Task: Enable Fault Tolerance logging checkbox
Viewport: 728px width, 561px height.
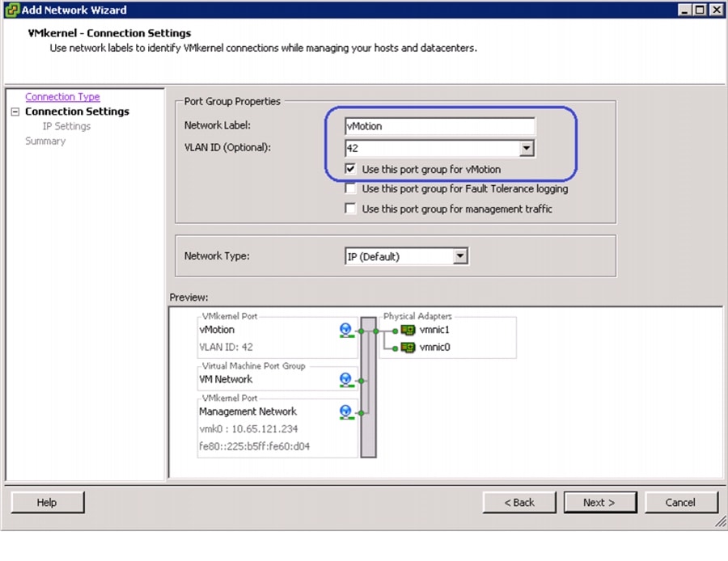Action: tap(350, 188)
